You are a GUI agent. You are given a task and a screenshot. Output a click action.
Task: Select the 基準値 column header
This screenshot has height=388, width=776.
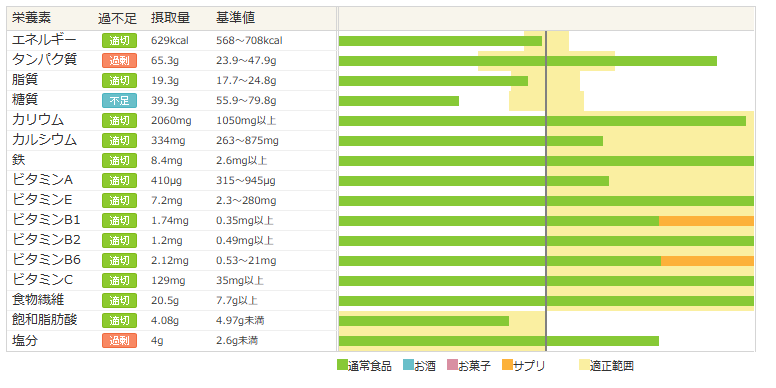coord(236,18)
